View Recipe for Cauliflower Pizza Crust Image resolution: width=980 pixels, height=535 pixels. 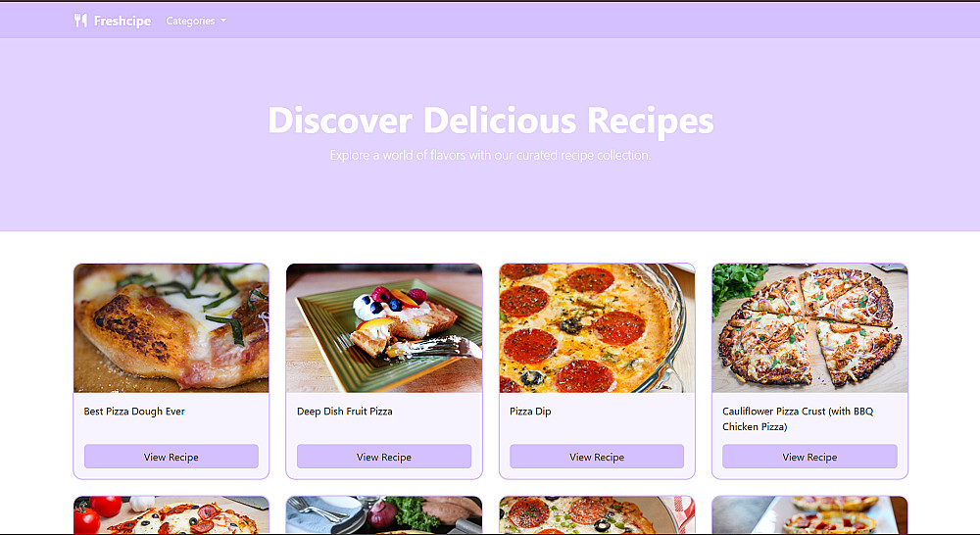tap(809, 457)
